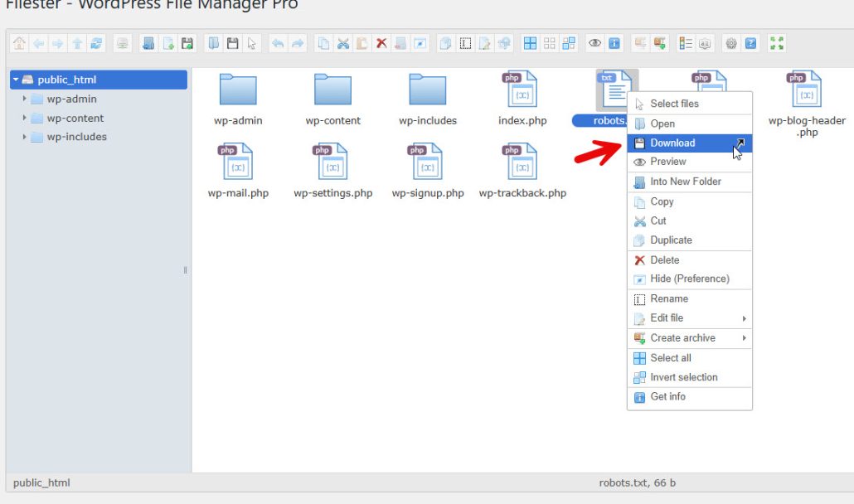This screenshot has height=504, width=854.
Task: Click the red X Delete toolbar icon
Action: point(381,44)
